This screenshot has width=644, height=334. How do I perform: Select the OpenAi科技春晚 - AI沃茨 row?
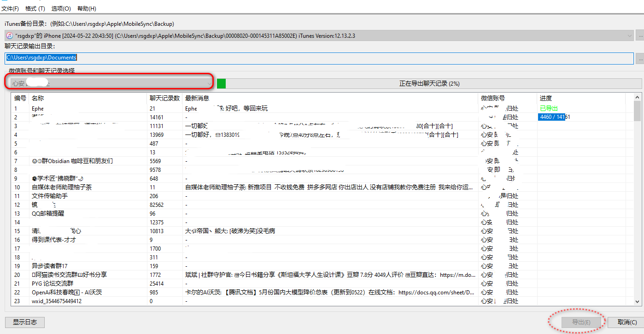322,292
